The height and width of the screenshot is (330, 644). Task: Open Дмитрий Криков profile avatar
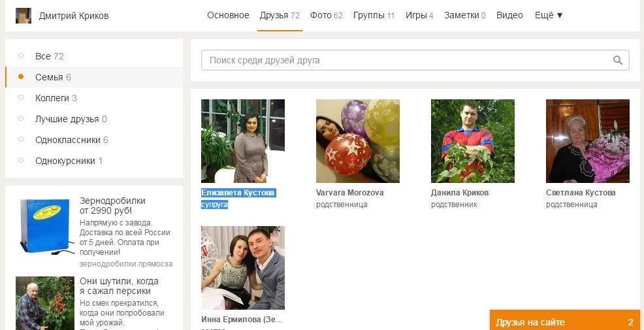point(24,16)
